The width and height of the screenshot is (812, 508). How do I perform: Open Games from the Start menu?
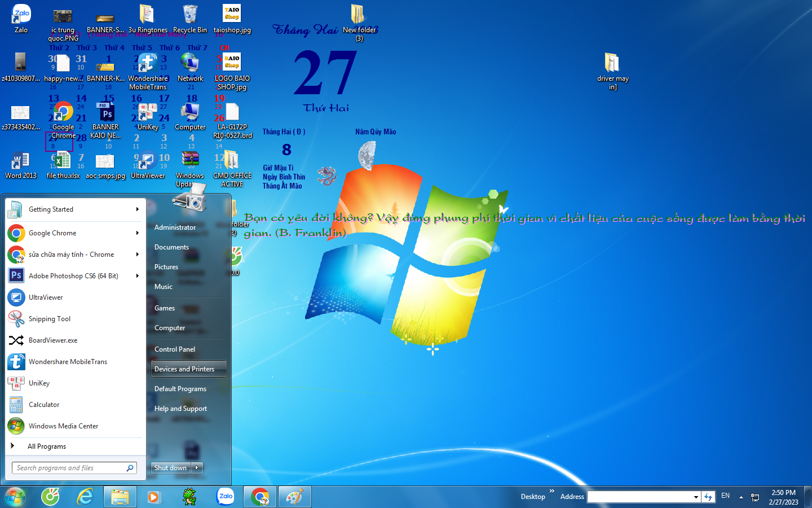(x=188, y=308)
